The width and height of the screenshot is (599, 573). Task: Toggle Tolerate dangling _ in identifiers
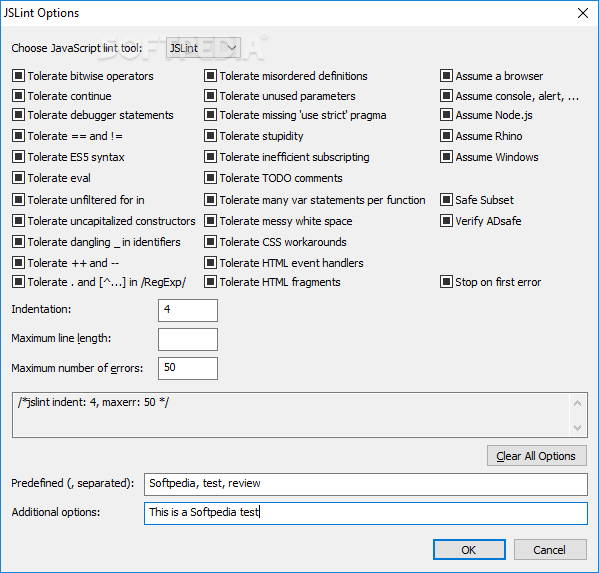click(x=18, y=241)
